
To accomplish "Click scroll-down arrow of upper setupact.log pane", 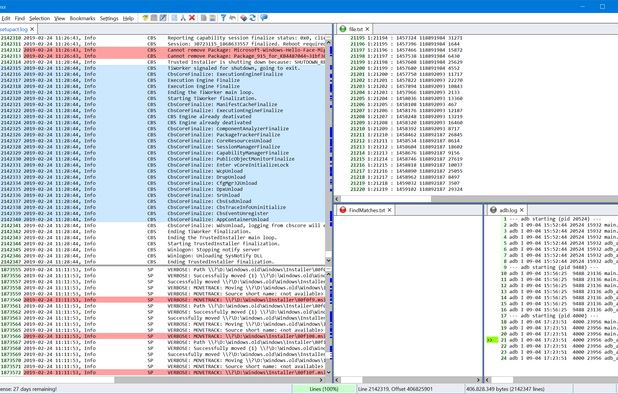I will coord(328,260).
